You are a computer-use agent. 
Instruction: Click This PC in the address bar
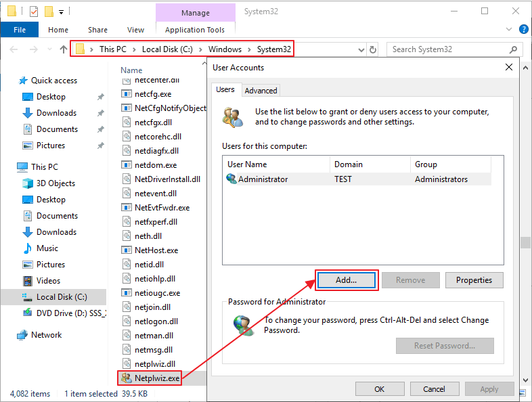(112, 49)
